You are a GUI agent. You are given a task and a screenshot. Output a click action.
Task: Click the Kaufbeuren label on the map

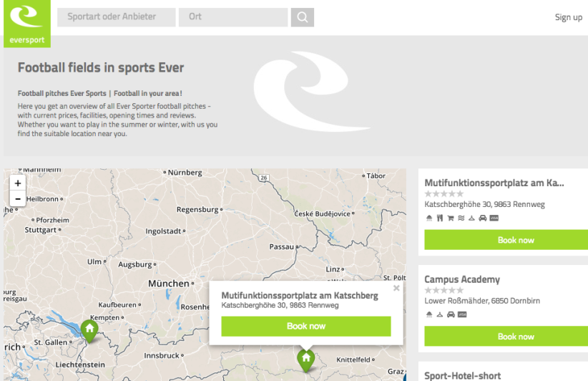coord(117,305)
